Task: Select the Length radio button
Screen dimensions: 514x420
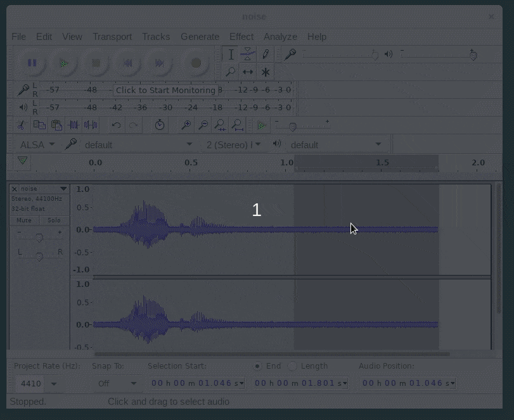Action: [x=292, y=366]
